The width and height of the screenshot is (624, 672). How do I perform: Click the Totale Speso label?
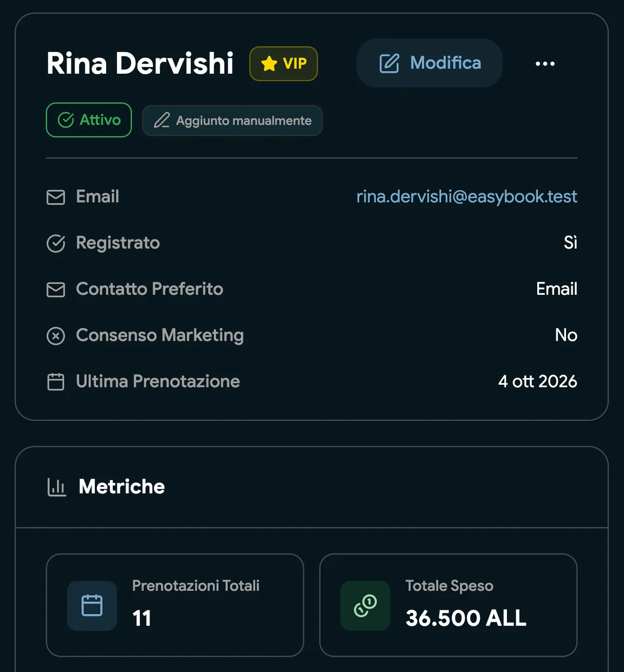[x=450, y=586]
